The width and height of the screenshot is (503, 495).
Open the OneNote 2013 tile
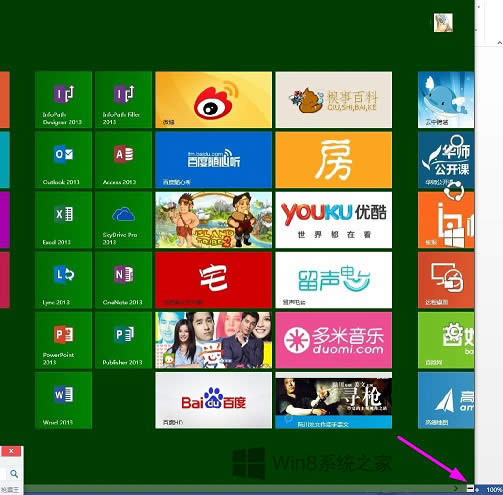coord(123,280)
